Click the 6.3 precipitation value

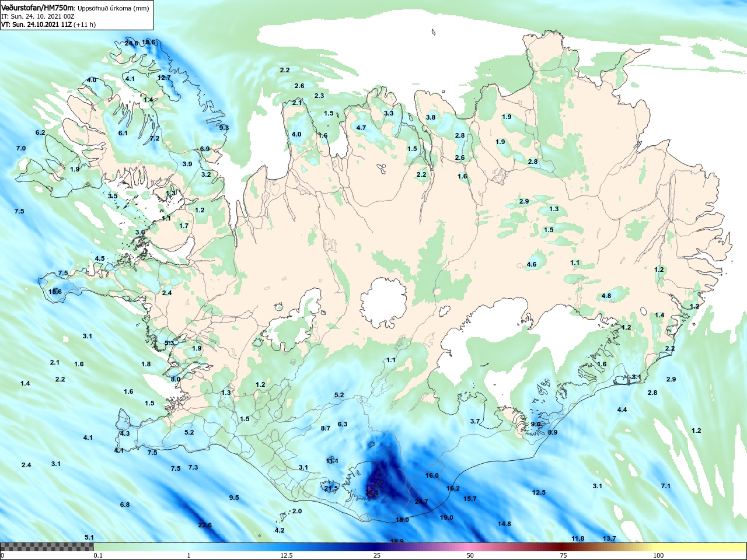[x=343, y=424]
